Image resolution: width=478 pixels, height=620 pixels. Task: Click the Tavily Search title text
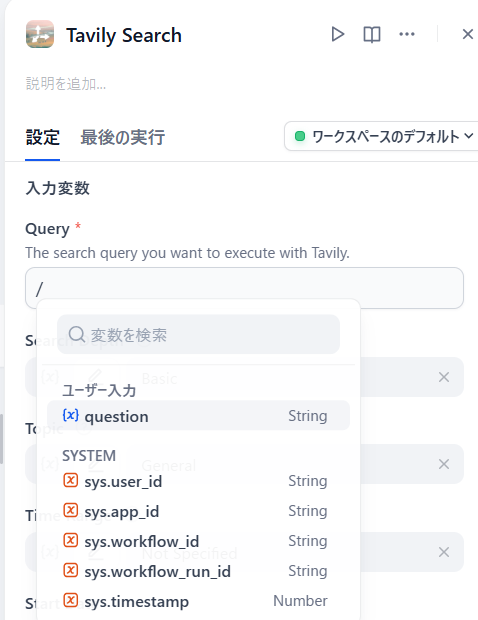(124, 35)
